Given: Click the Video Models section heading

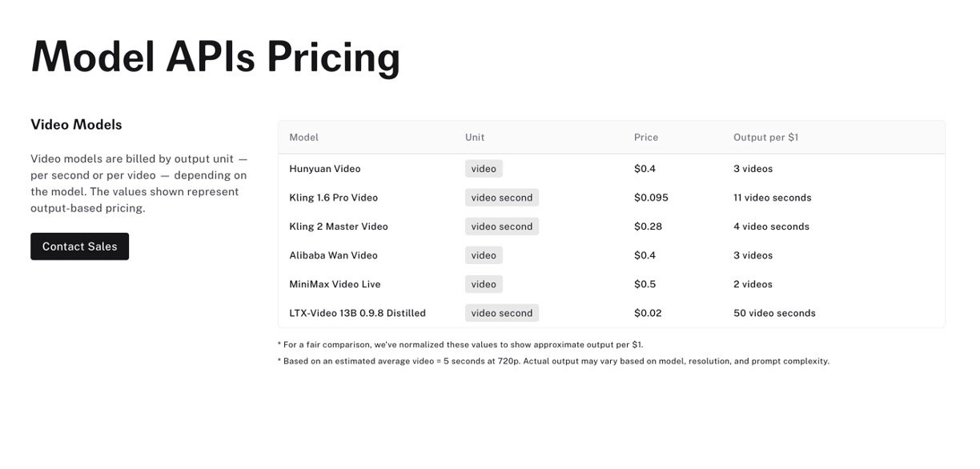Looking at the screenshot, I should coord(76,125).
